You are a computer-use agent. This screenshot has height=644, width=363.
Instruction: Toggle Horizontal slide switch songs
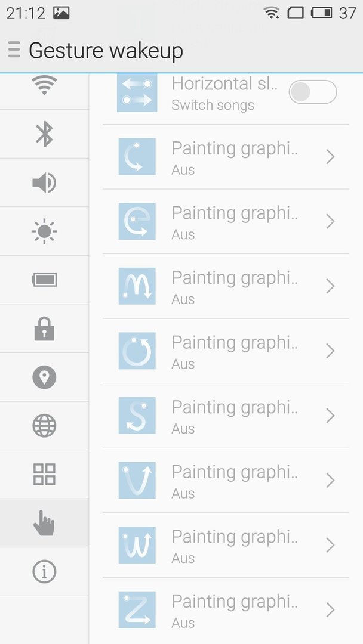pos(313,92)
